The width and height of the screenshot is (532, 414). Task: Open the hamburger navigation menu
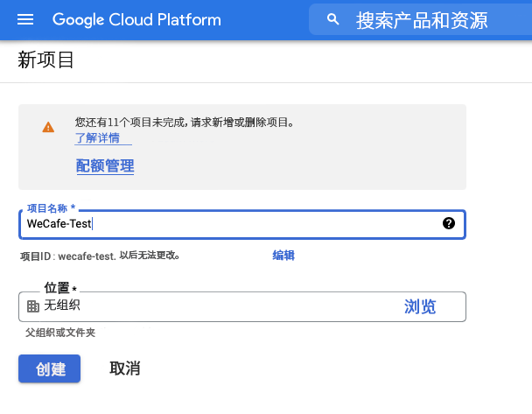[25, 19]
